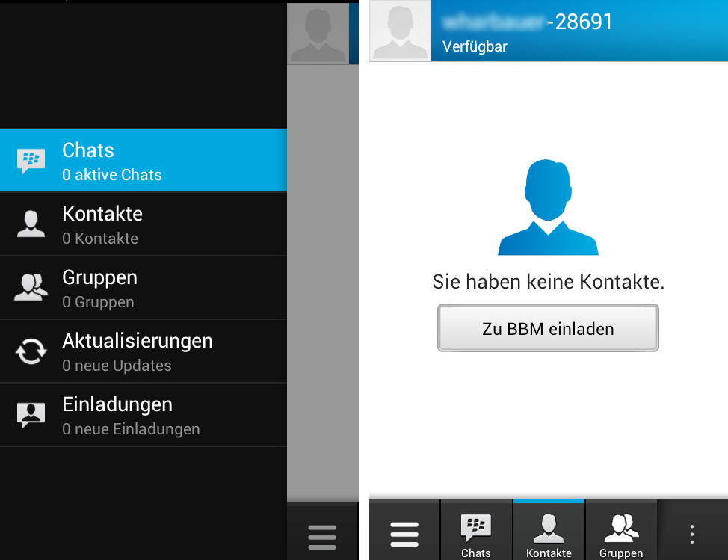Tap the large blue contact silhouette
This screenshot has width=728, height=560.
point(548,208)
